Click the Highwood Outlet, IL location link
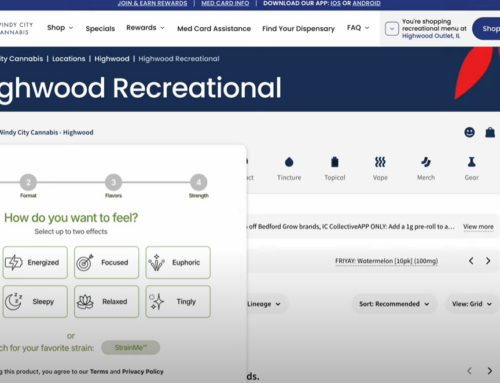This screenshot has height=383, width=500. (x=431, y=36)
